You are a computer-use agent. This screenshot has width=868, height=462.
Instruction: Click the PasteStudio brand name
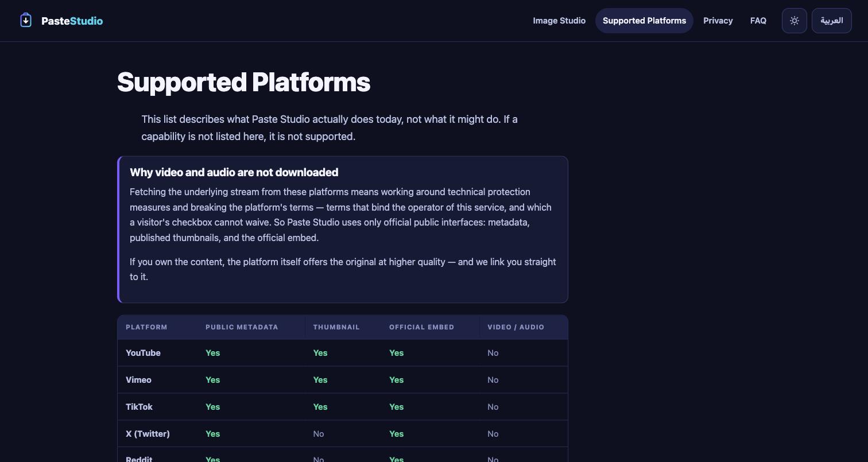[72, 21]
